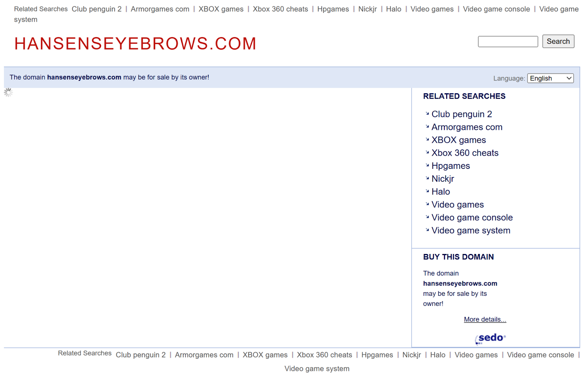
Task: Select Hpgames in sidebar list
Action: (x=451, y=166)
